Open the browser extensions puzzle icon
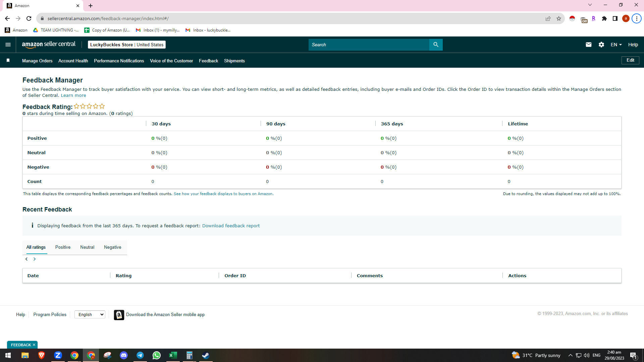 tap(604, 18)
